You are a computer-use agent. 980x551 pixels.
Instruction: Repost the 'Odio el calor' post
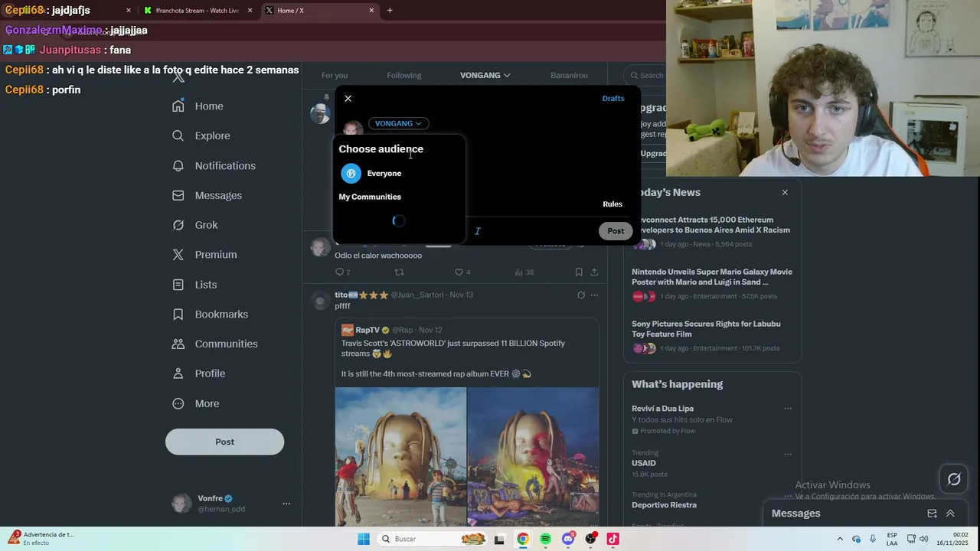[x=399, y=272]
